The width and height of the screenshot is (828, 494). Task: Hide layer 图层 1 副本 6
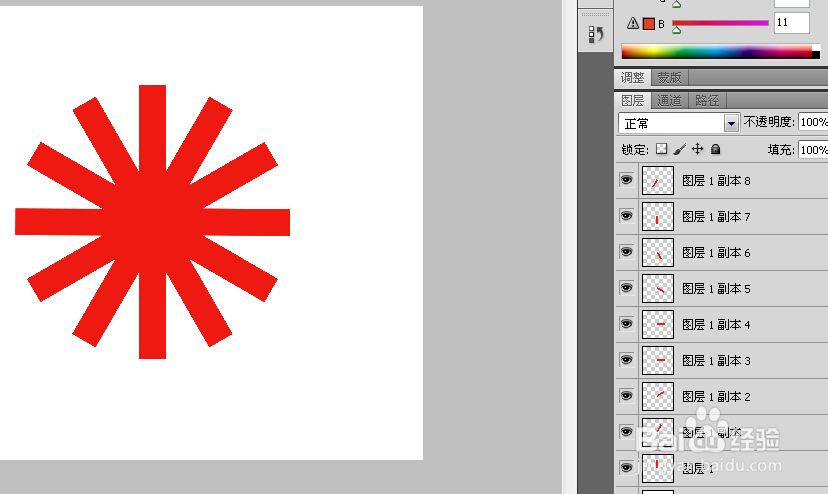point(626,252)
